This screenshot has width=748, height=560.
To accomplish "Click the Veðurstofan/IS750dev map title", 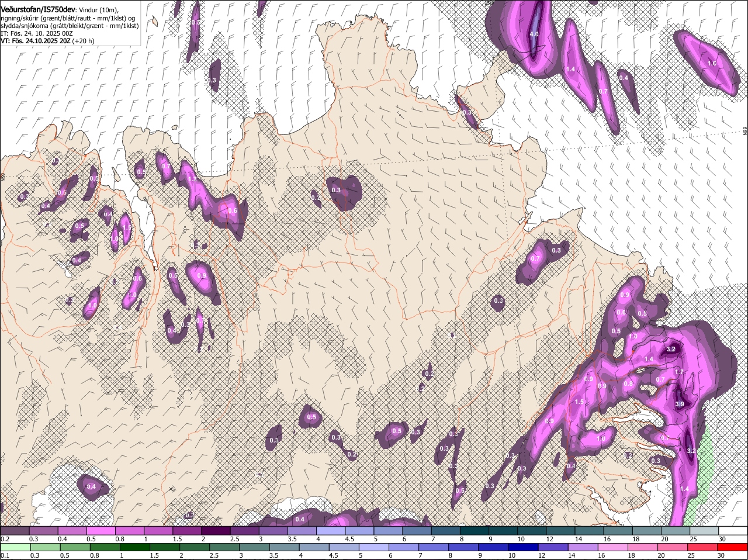I will click(38, 9).
